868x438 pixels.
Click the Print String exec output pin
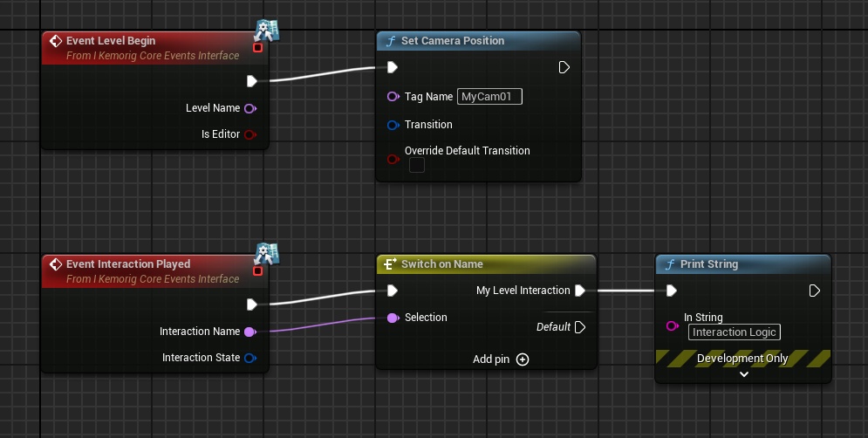815,291
